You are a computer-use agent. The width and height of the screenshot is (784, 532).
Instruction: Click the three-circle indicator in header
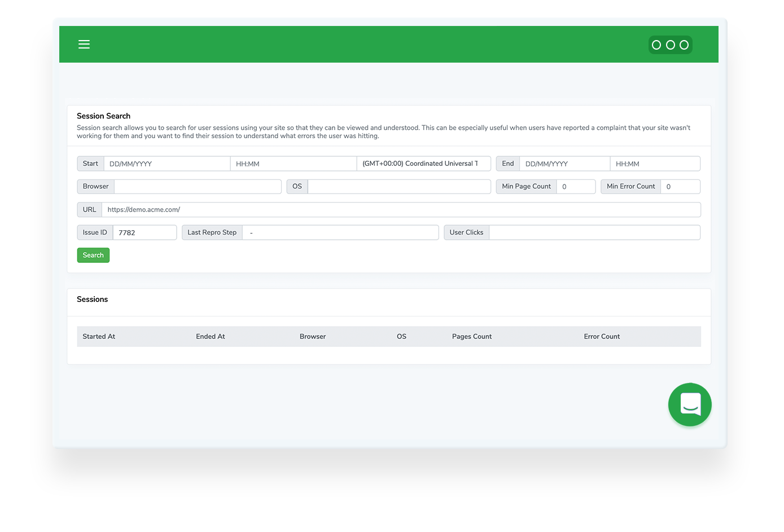tap(670, 45)
